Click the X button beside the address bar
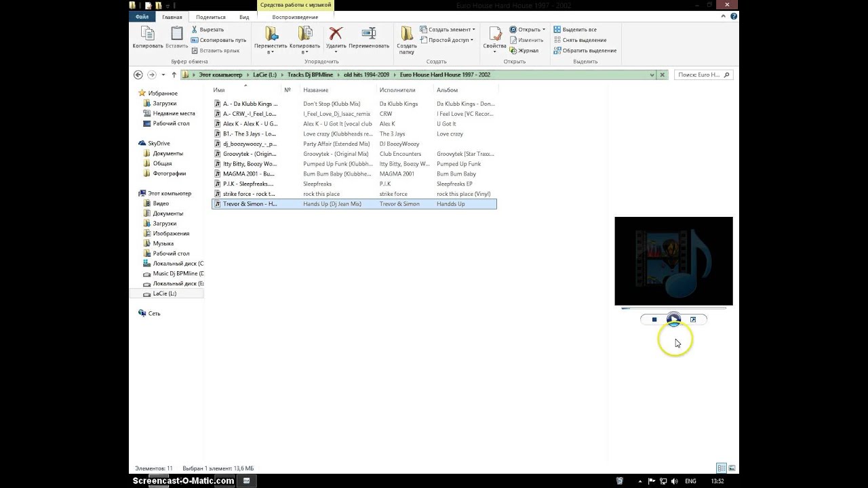The width and height of the screenshot is (868, 488). point(663,75)
